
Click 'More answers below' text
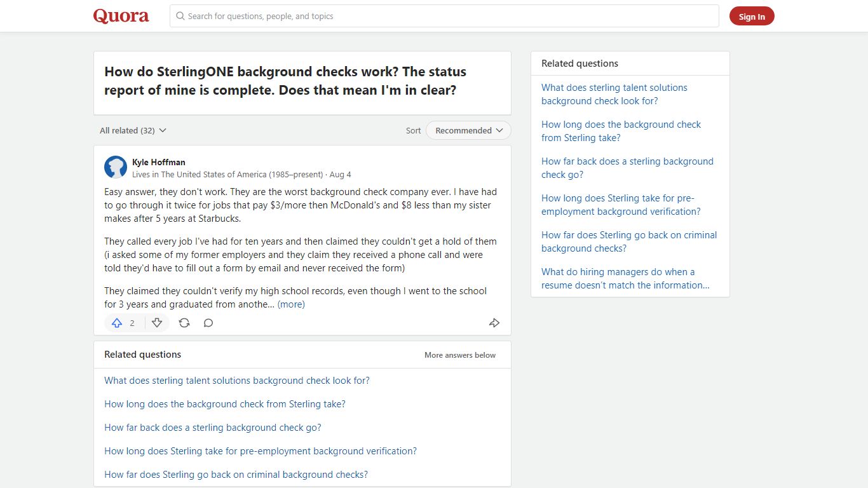tap(460, 355)
